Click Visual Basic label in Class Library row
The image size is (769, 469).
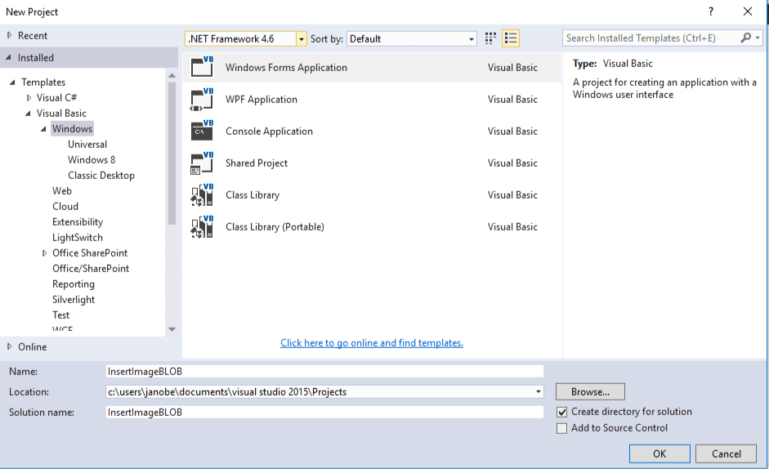(x=513, y=195)
